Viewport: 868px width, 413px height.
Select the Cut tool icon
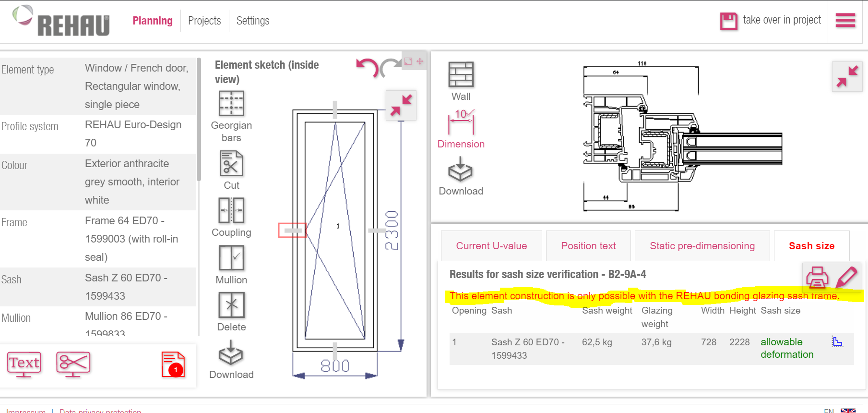(x=231, y=164)
